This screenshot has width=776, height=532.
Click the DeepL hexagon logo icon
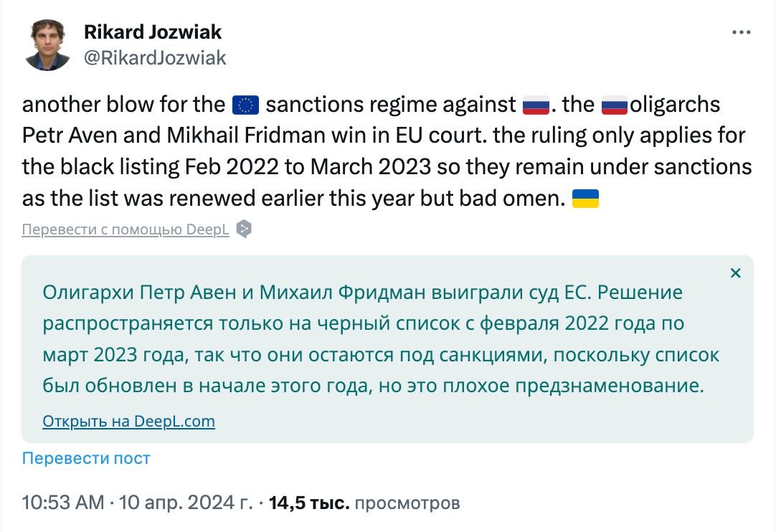click(245, 229)
